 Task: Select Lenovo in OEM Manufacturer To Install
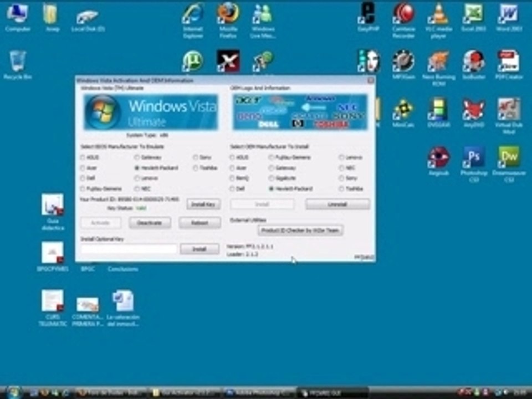pyautogui.click(x=341, y=157)
